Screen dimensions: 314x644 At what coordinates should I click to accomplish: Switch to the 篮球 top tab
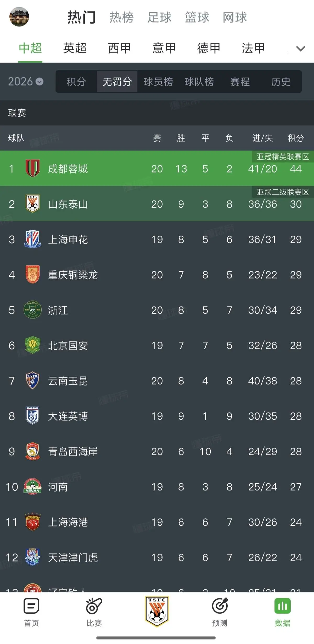coord(197,17)
